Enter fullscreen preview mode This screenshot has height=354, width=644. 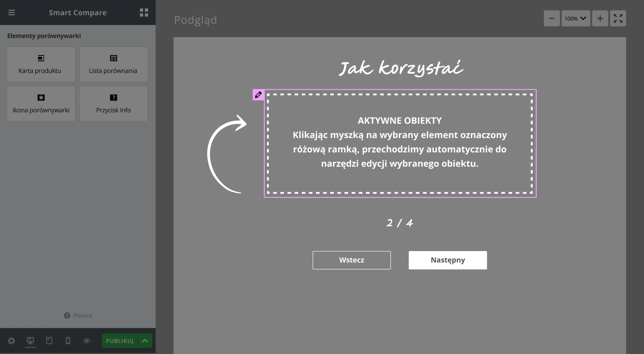(x=618, y=18)
